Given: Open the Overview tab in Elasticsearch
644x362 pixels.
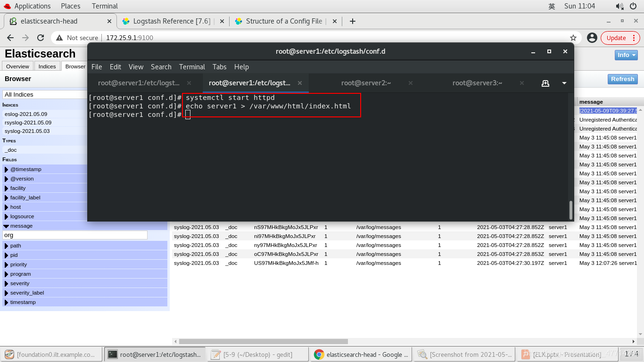Looking at the screenshot, I should coord(18,66).
